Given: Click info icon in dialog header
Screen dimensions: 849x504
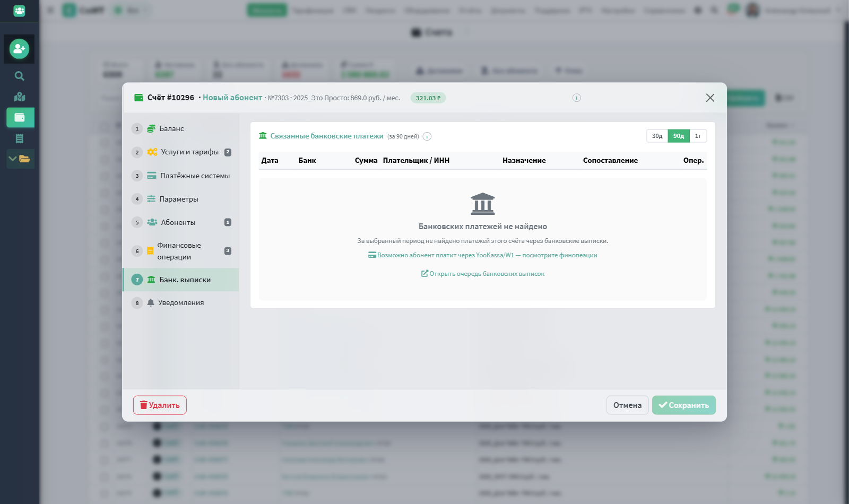Looking at the screenshot, I should pyautogui.click(x=577, y=98).
